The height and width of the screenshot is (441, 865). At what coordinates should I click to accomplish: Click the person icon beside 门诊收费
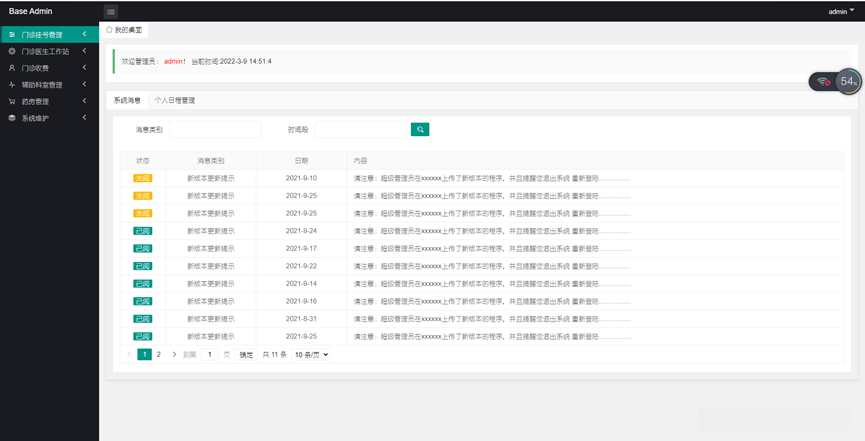click(12, 68)
